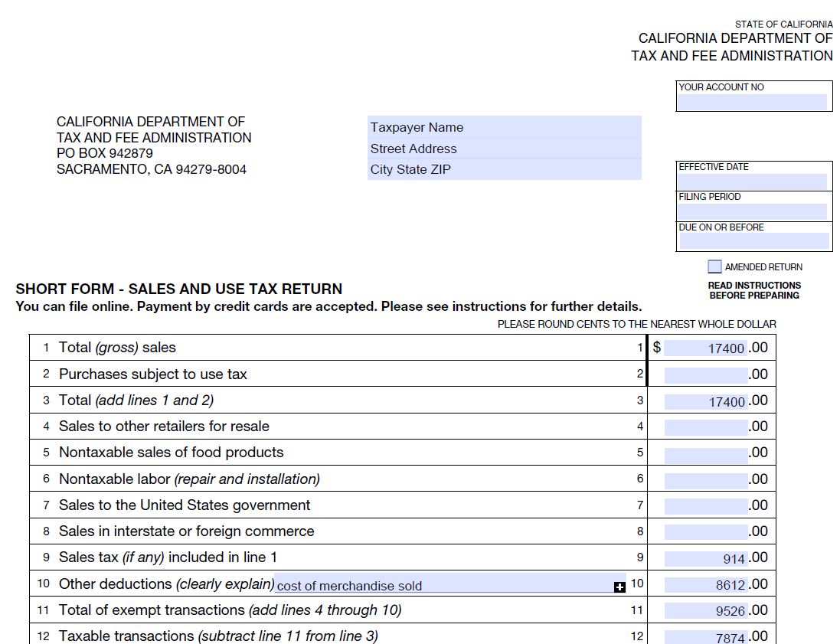The image size is (840, 644).
Task: Click the Street Address field
Action: [504, 149]
